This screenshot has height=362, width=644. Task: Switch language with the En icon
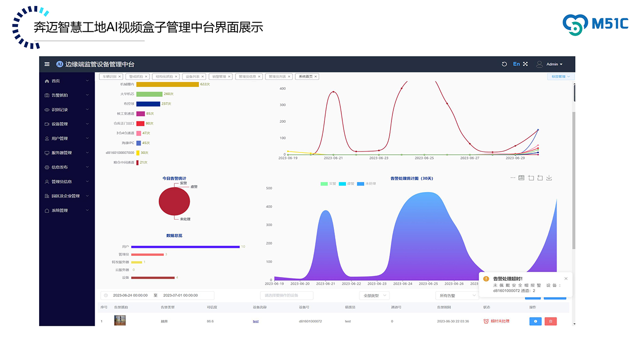[x=516, y=64]
